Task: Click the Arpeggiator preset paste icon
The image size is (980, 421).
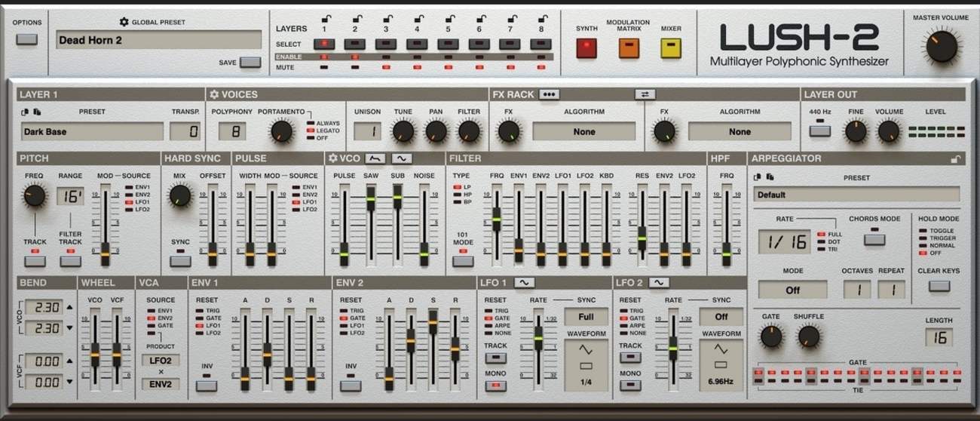Action: pyautogui.click(x=770, y=177)
